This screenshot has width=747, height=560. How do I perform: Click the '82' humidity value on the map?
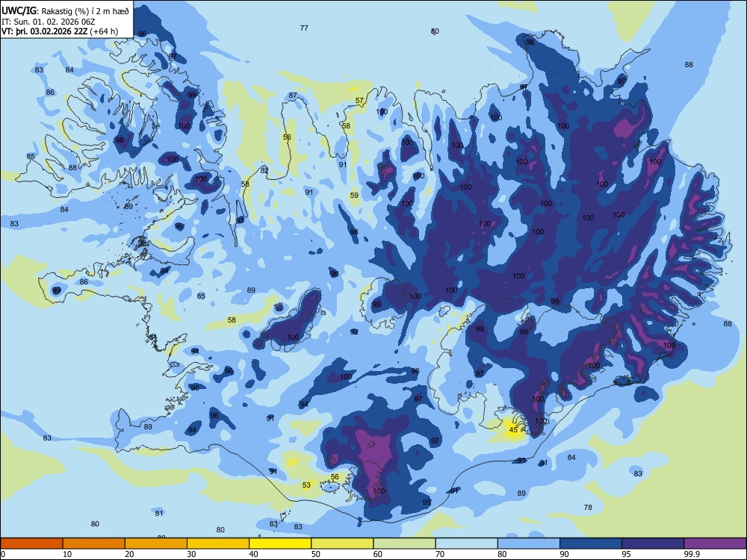pyautogui.click(x=264, y=170)
